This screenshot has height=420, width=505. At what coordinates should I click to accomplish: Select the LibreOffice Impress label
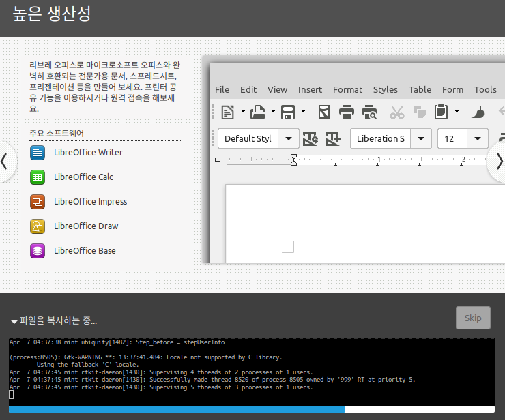(91, 202)
